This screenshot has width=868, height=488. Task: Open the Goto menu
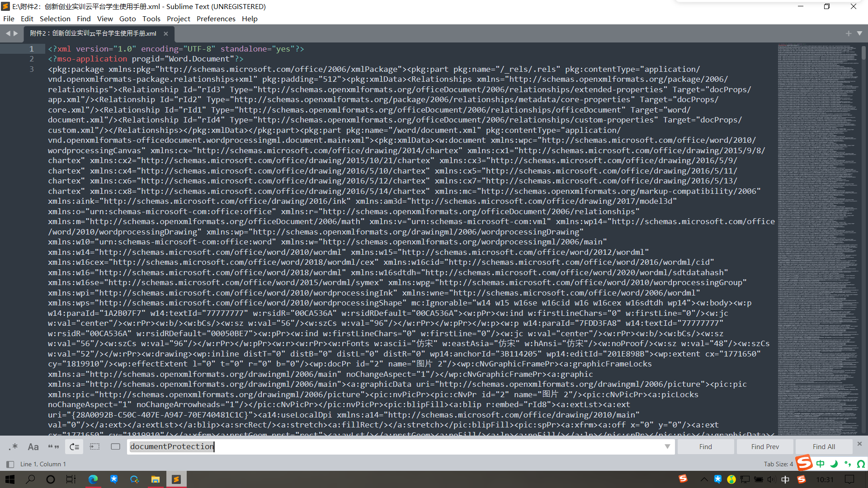[x=127, y=19]
